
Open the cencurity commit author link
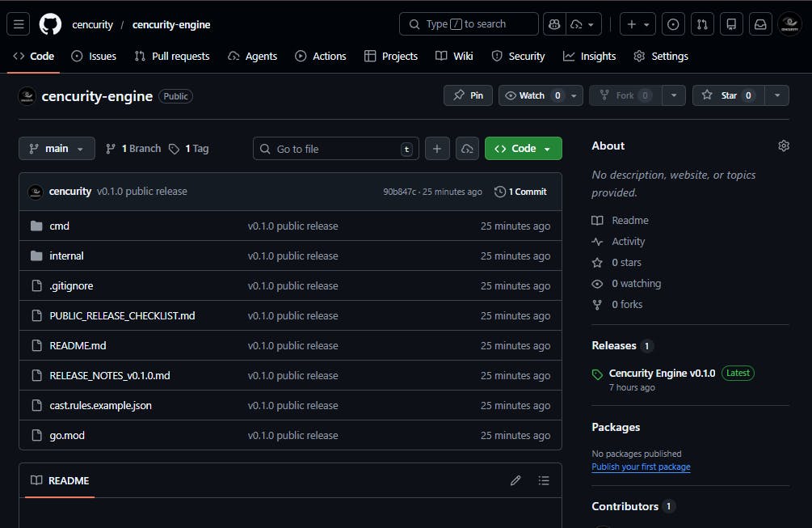coord(70,191)
